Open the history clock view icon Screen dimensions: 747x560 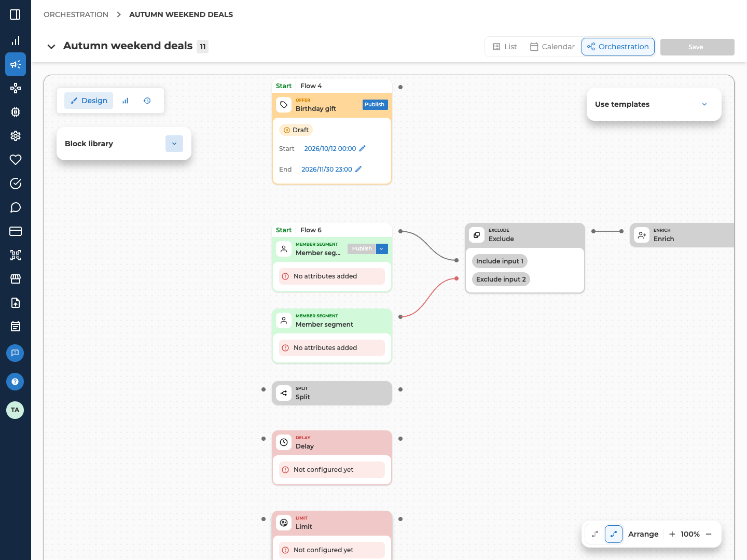click(147, 101)
